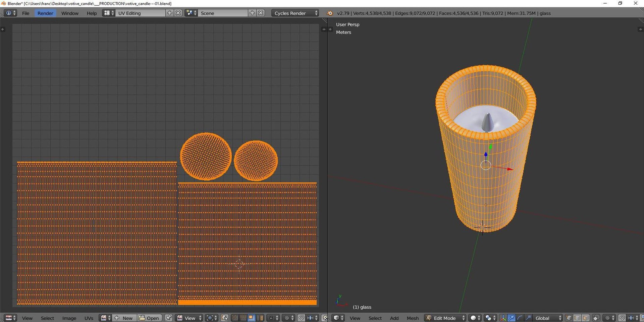Image resolution: width=644 pixels, height=322 pixels.
Task: Open the screen layout browse dropdown
Action: [x=109, y=13]
